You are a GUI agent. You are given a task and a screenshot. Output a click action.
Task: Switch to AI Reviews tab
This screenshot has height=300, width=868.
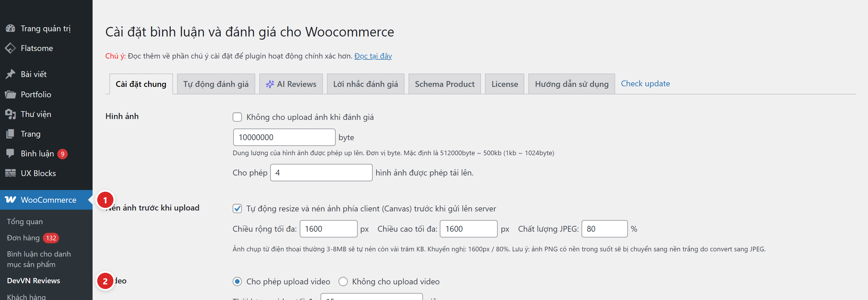291,84
